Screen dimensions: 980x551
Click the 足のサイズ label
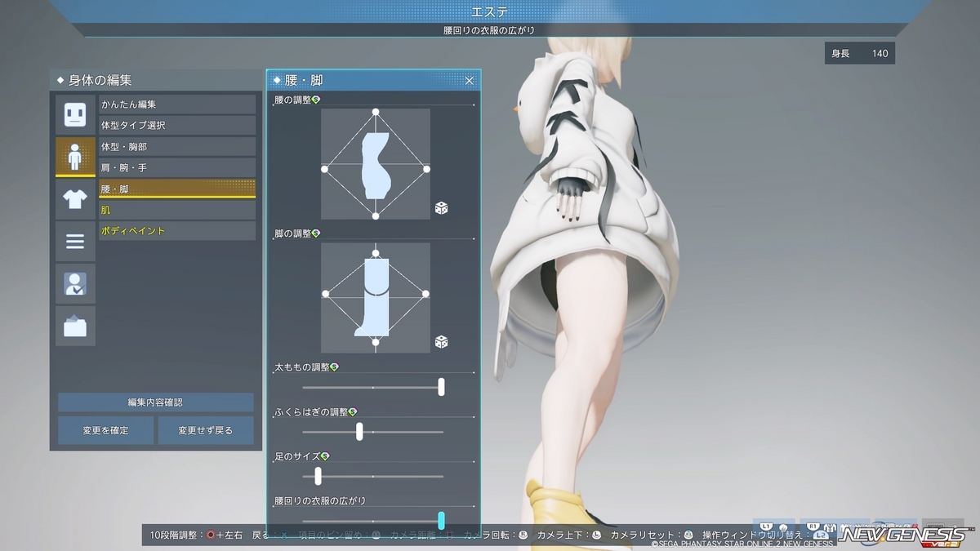click(297, 455)
